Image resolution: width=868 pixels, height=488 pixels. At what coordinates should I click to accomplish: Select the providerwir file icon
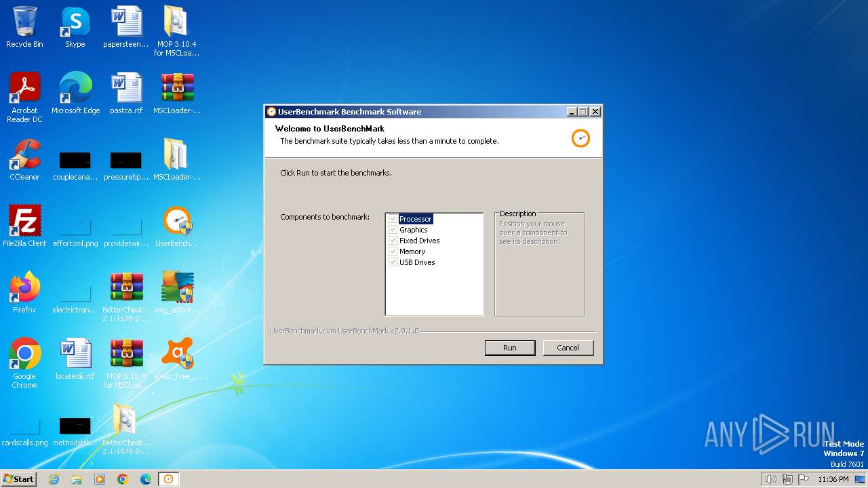126,232
